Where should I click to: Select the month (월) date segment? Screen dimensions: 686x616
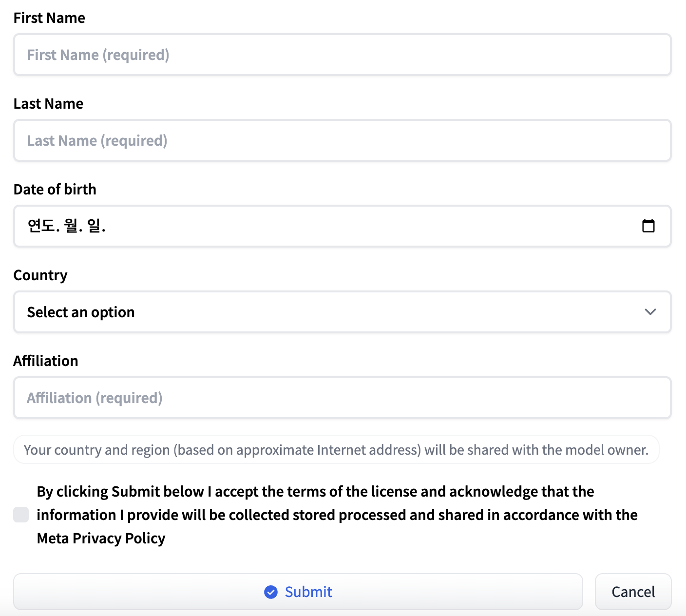pyautogui.click(x=71, y=226)
